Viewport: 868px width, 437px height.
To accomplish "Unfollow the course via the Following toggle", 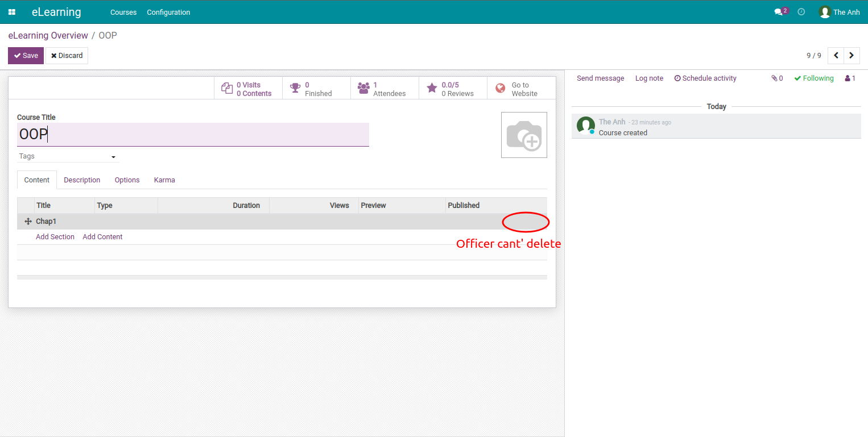I will coord(813,78).
